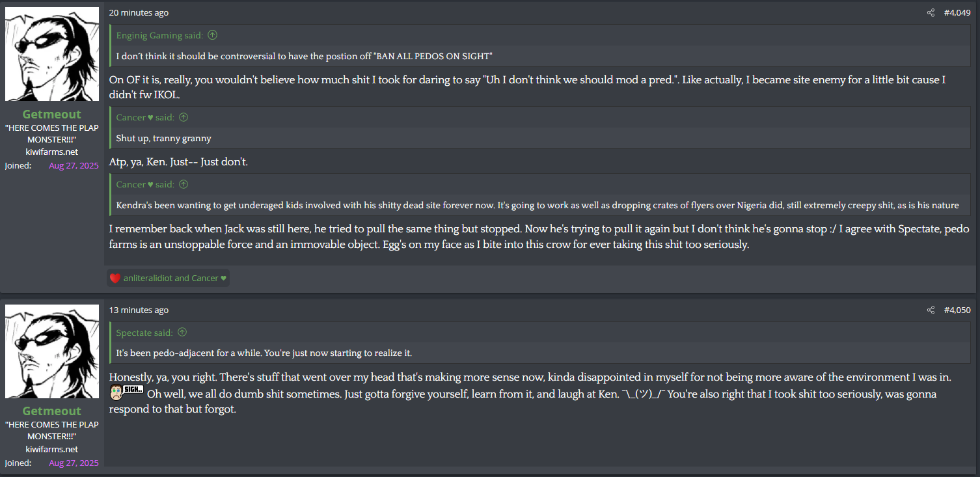Click Getmeout username on post #4,049
Image resolution: width=980 pixels, height=477 pixels.
(x=52, y=115)
